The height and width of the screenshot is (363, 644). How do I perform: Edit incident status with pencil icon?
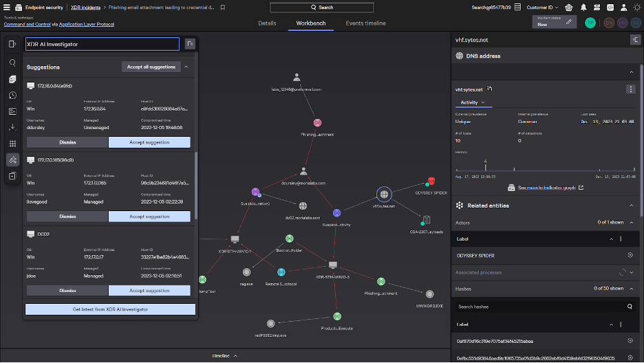568,22
